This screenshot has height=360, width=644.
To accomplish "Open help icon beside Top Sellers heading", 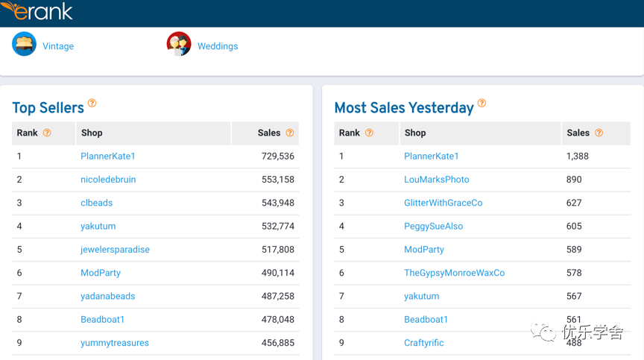I will 92,104.
